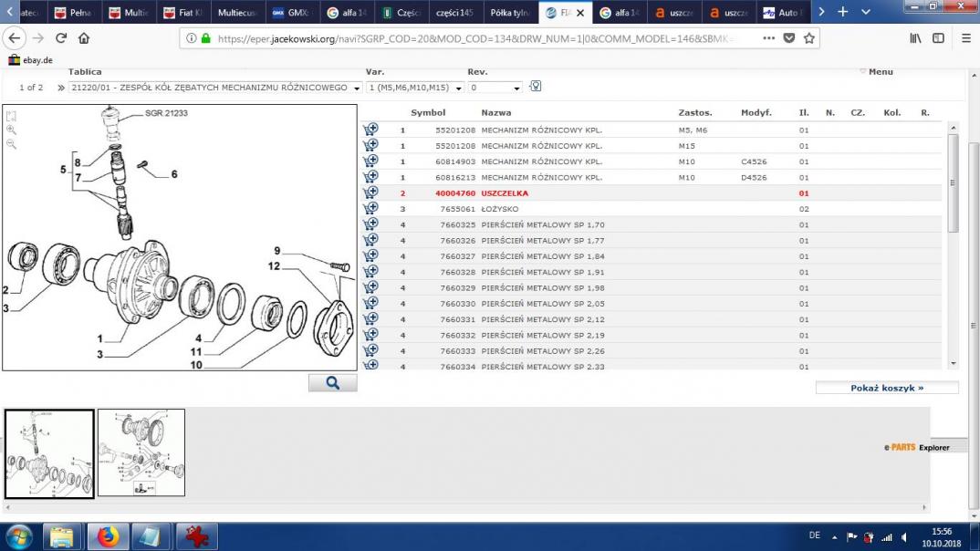Image resolution: width=980 pixels, height=551 pixels.
Task: Add ŁOŻYSKO 7655061 to cart
Action: tap(370, 209)
